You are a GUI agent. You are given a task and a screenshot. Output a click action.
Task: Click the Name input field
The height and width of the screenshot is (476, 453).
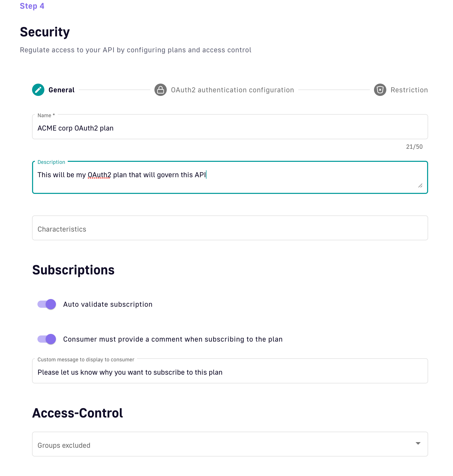pyautogui.click(x=230, y=128)
